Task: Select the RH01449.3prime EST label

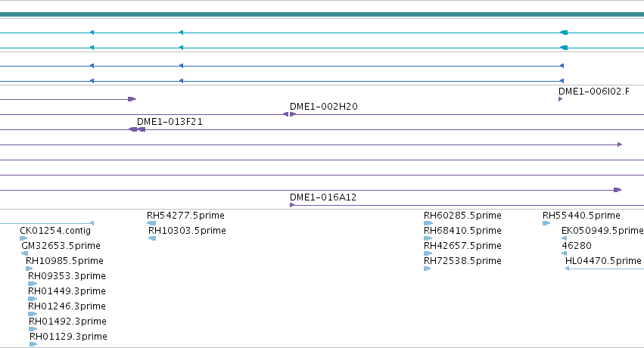Action: point(67,291)
